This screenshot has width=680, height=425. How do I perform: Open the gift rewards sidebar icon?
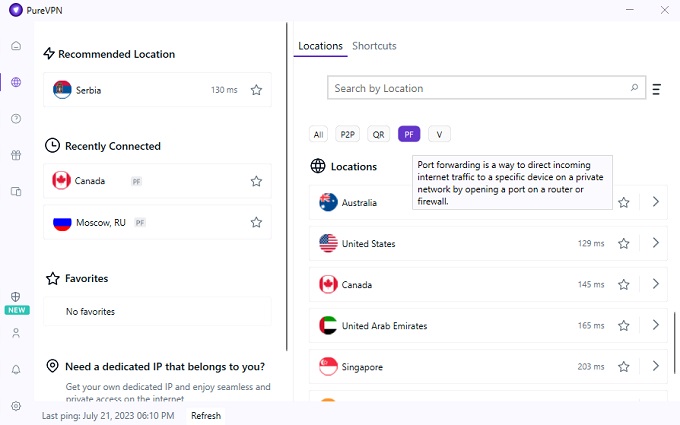click(x=16, y=155)
